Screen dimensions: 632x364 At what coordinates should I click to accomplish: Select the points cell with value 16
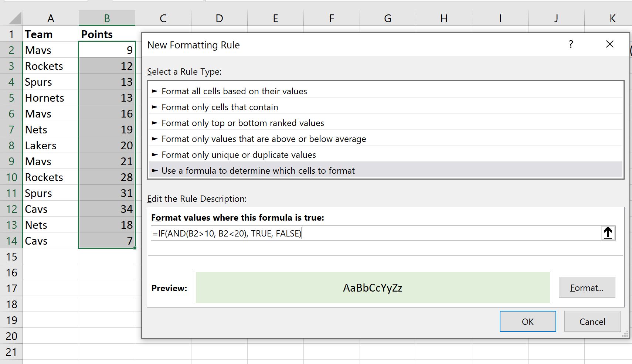point(107,113)
